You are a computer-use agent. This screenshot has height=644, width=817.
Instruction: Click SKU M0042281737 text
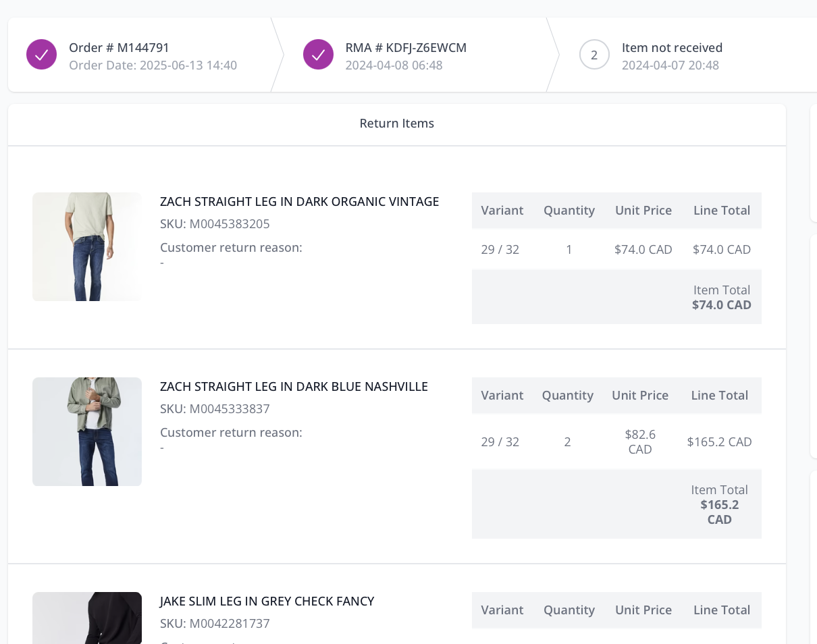click(215, 623)
